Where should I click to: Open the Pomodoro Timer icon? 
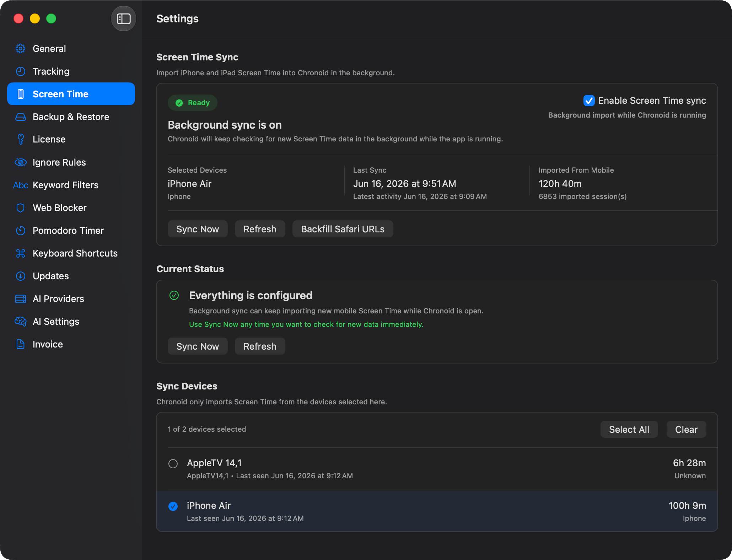tap(21, 231)
